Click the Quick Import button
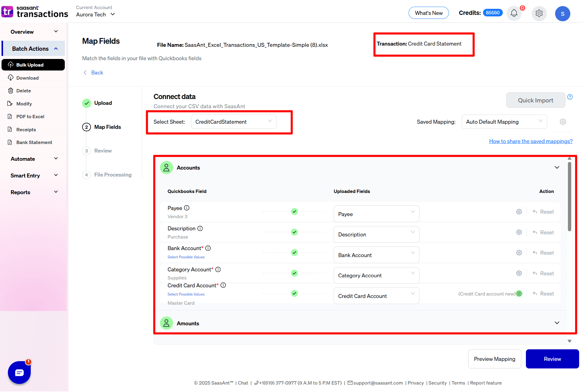The image size is (584, 392). pos(535,100)
